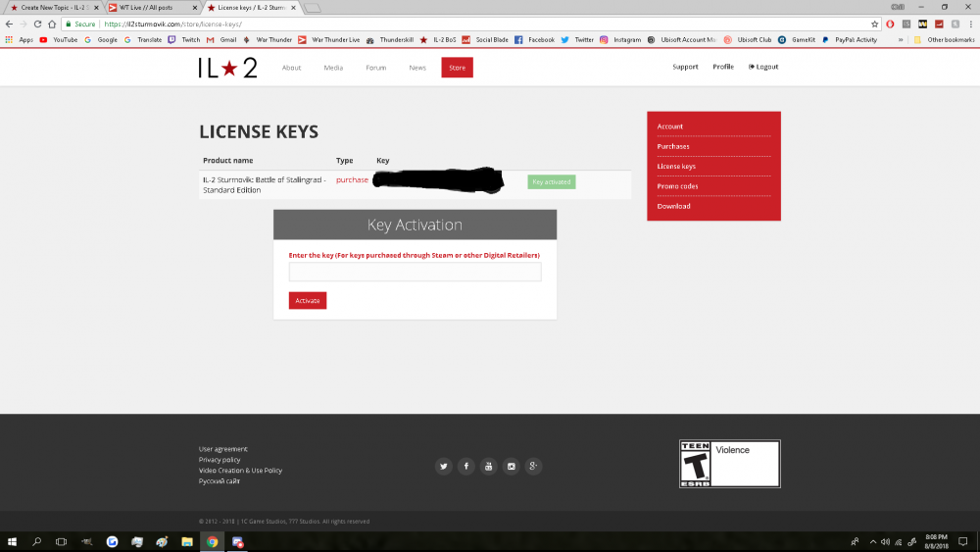The image size is (980, 552).
Task: Go to browser home page icon
Action: (52, 24)
